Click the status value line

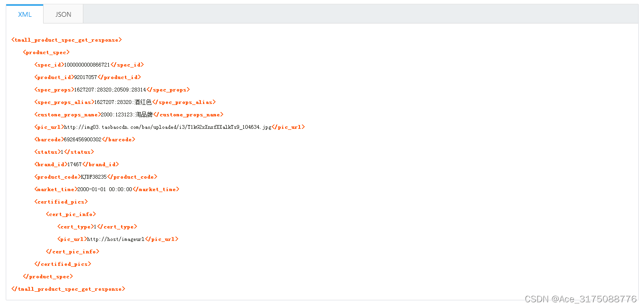[64, 152]
